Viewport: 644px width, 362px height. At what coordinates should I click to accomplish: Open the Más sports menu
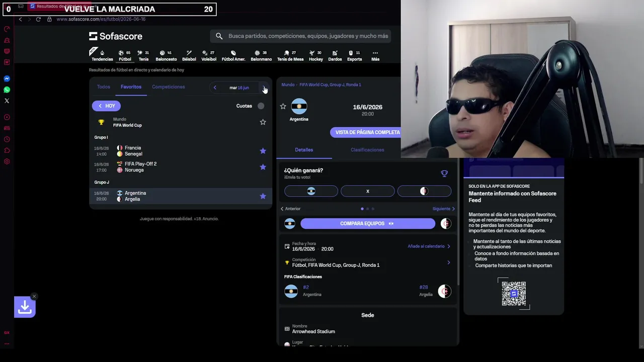(x=375, y=55)
